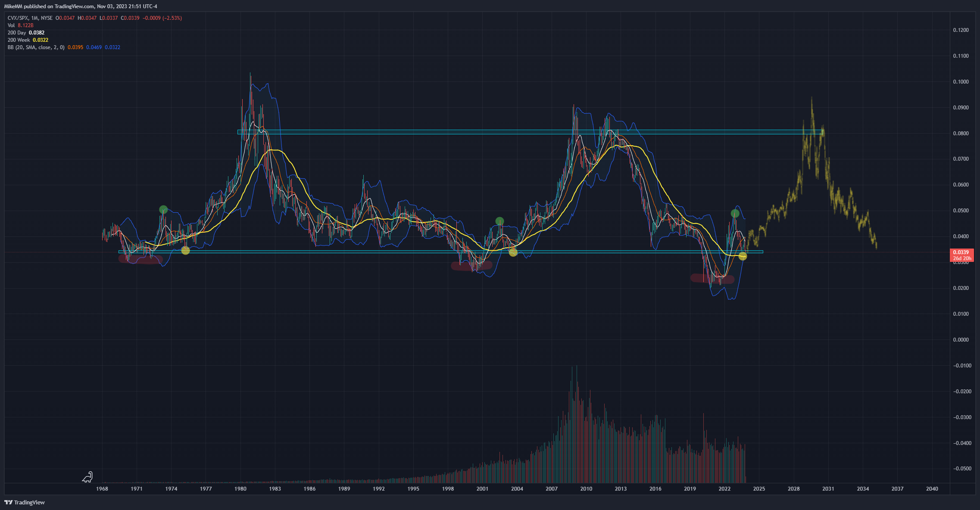
Task: Click the close value C0.0339
Action: pos(130,18)
